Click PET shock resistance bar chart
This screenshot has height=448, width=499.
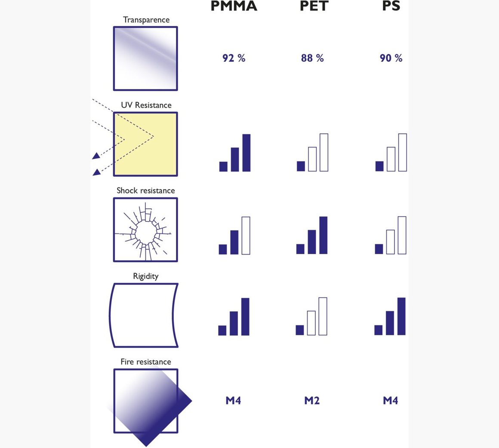tap(312, 236)
